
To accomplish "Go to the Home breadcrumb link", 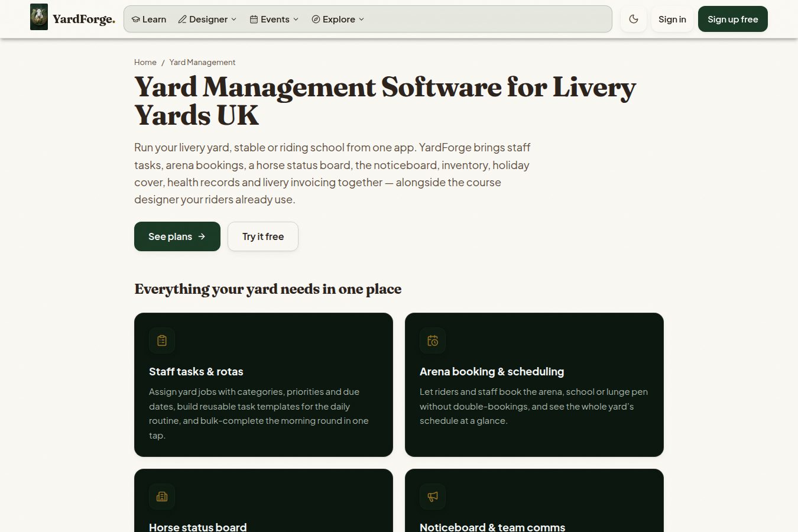I will (145, 62).
